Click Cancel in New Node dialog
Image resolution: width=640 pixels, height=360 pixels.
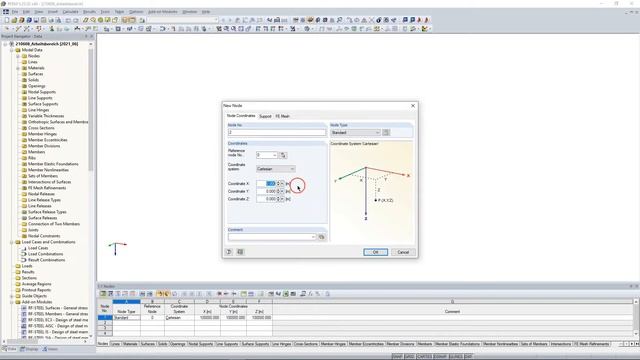403,252
